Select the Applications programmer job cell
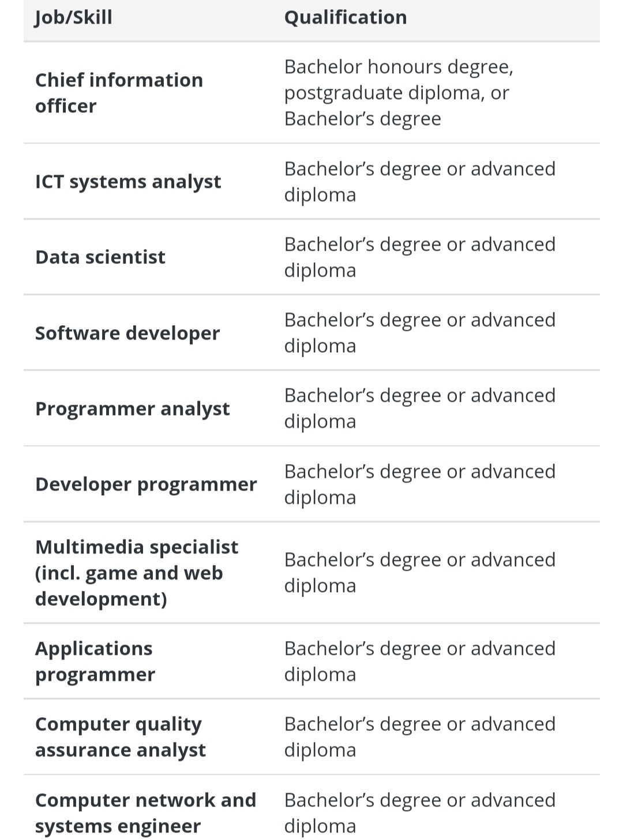623x840 pixels. coord(95,661)
